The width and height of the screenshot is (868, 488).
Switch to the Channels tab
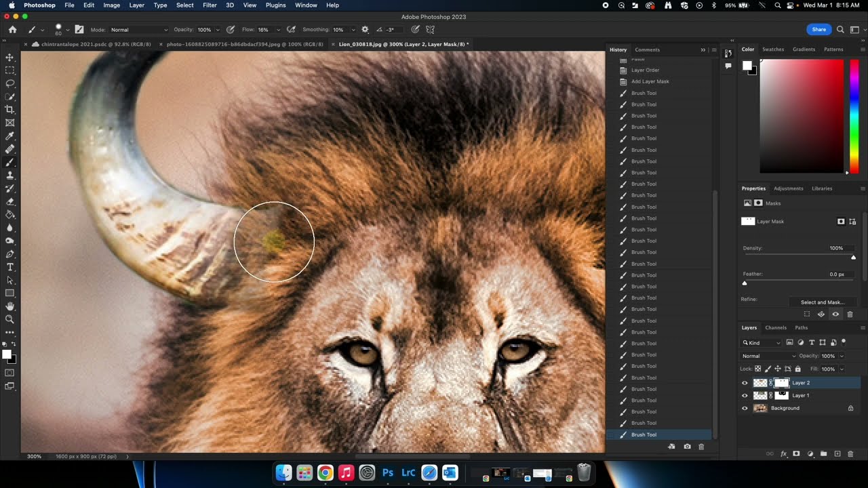(x=776, y=327)
